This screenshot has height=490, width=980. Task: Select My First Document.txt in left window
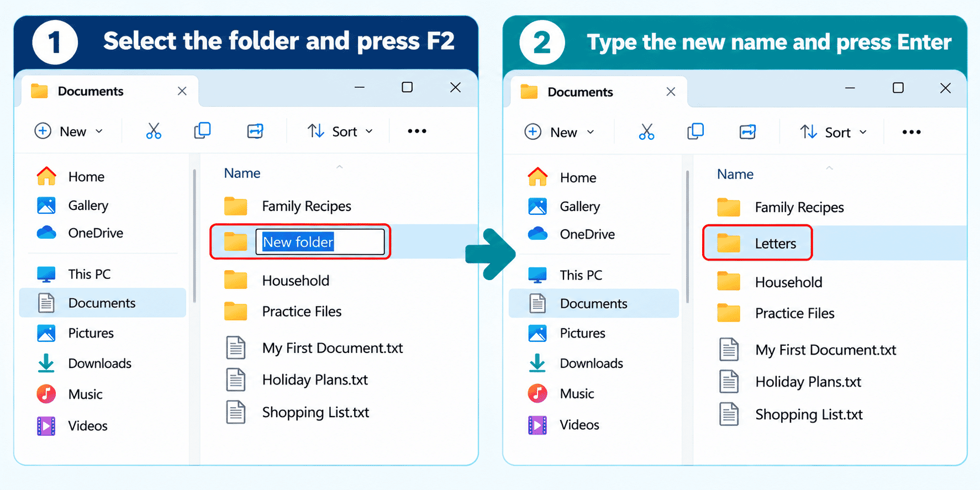[x=314, y=348]
